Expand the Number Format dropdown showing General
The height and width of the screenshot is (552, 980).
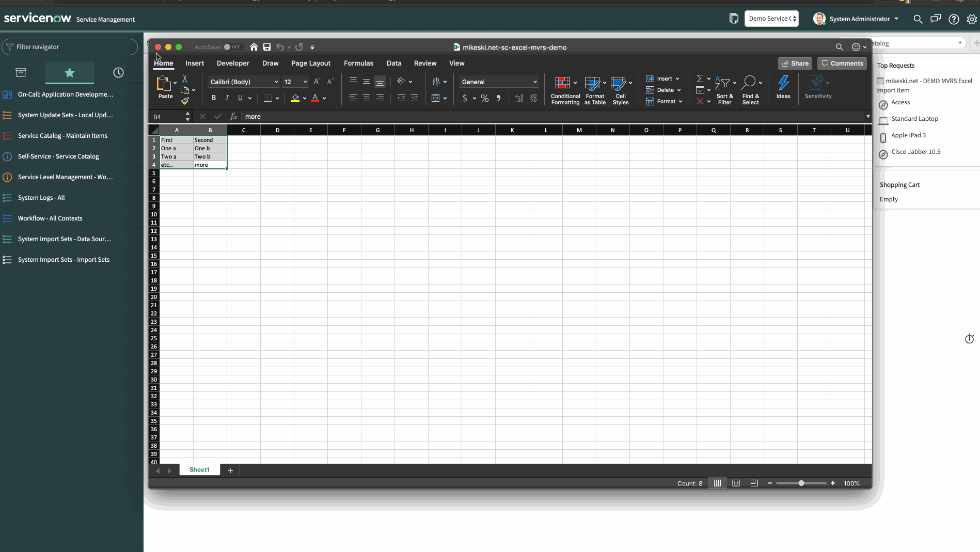point(534,82)
